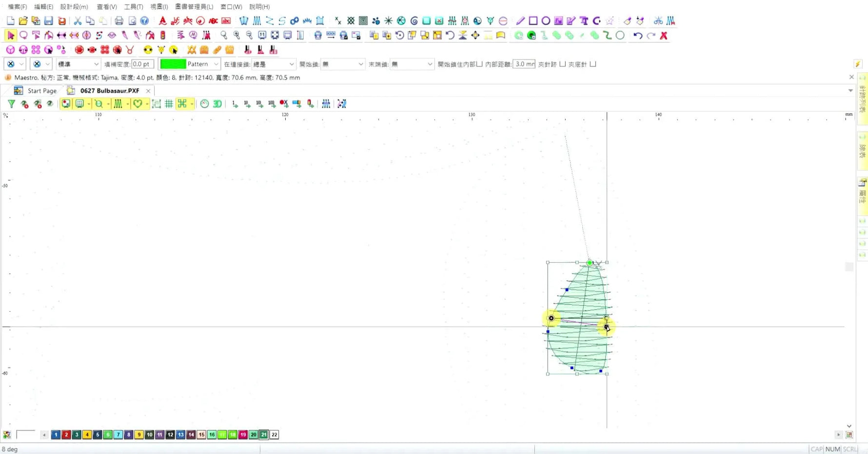Image resolution: width=868 pixels, height=454 pixels.
Task: Toggle the highlighted stitch-lines view button
Action: 118,104
